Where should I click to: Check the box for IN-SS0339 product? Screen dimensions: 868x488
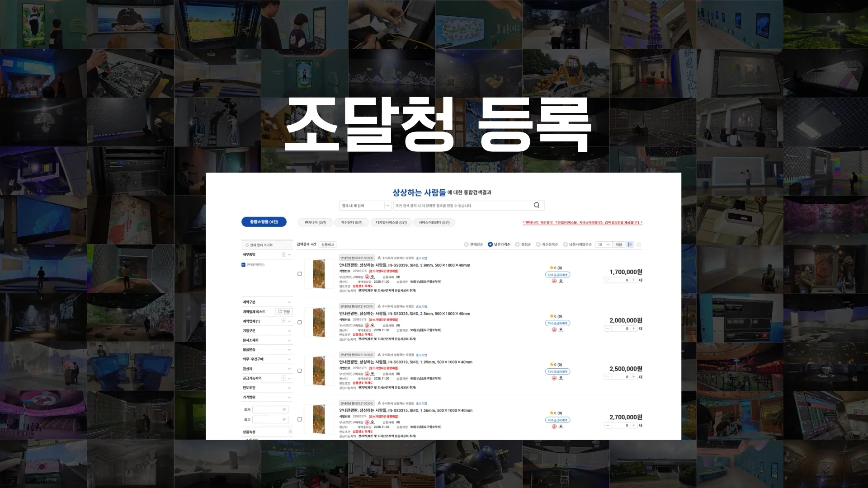click(299, 274)
